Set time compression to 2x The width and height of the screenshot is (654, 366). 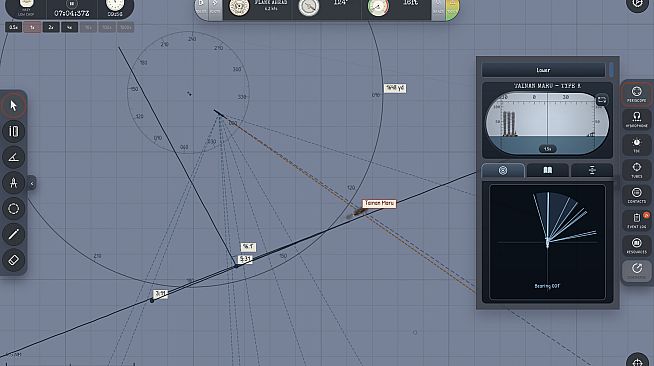point(51,28)
